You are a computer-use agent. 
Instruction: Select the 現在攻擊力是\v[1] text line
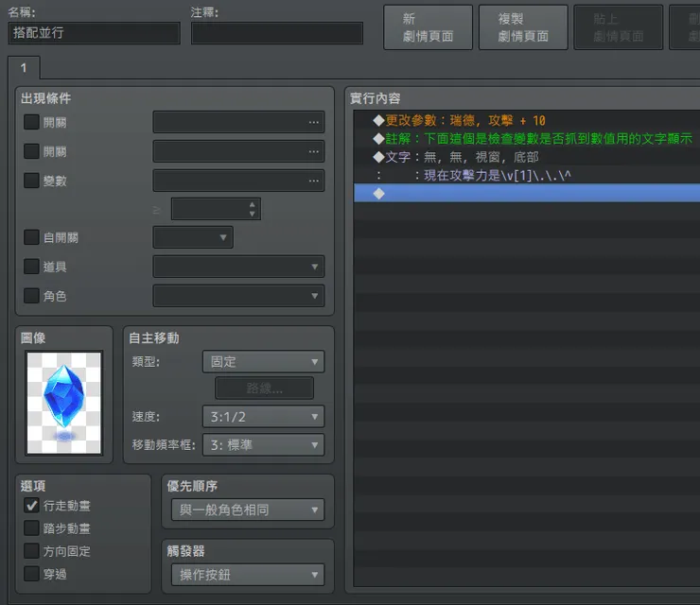527,175
